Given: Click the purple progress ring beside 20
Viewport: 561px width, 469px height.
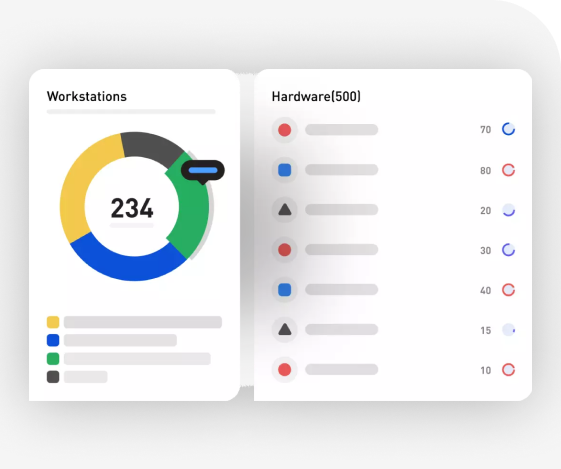Looking at the screenshot, I should 508,210.
